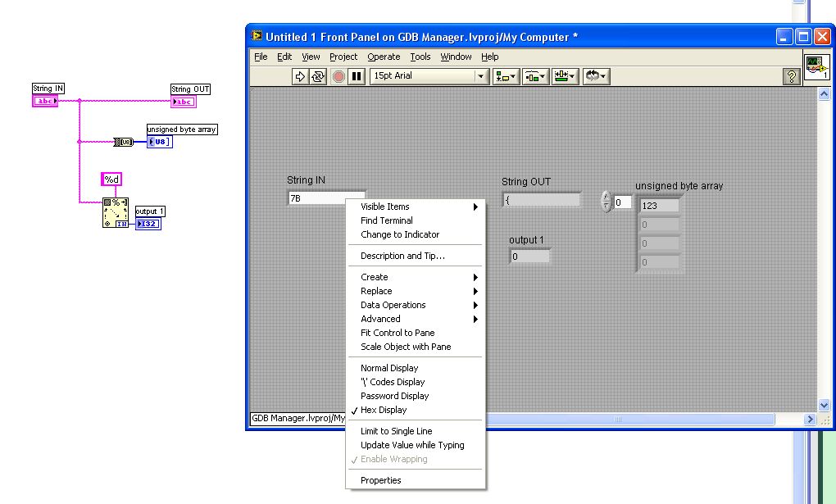Expand Data Operations submenu
Image resolution: width=836 pixels, height=504 pixels.
coord(416,305)
